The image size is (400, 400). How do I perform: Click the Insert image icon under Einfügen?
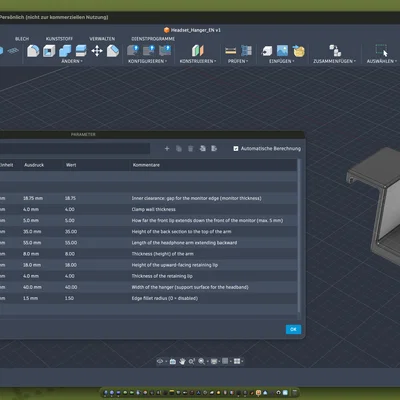(282, 51)
